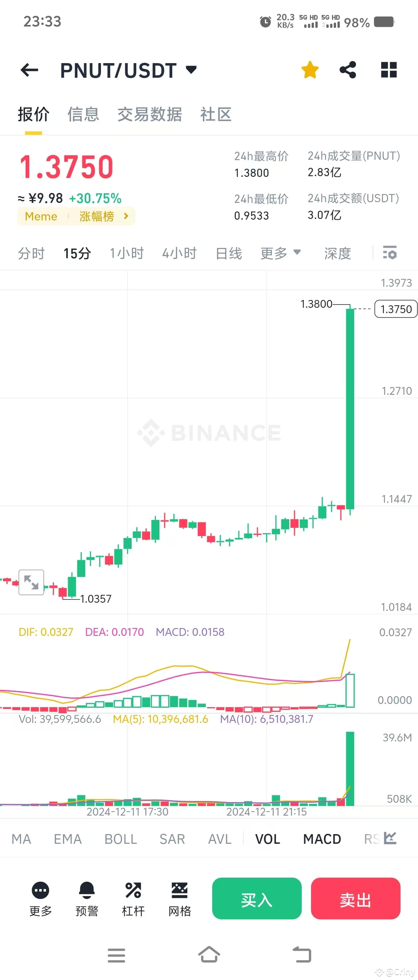Tap the back arrow
Screen dimensions: 418x980
30,70
